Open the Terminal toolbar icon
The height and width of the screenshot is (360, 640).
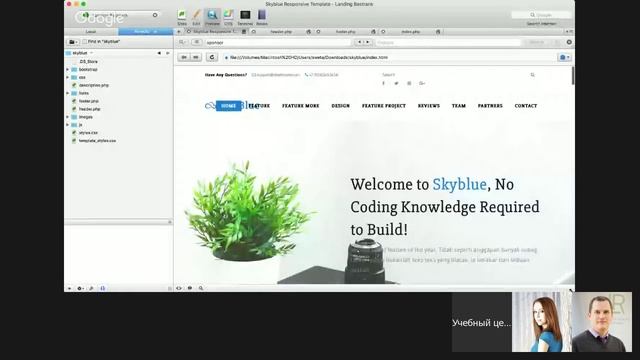[x=245, y=18]
